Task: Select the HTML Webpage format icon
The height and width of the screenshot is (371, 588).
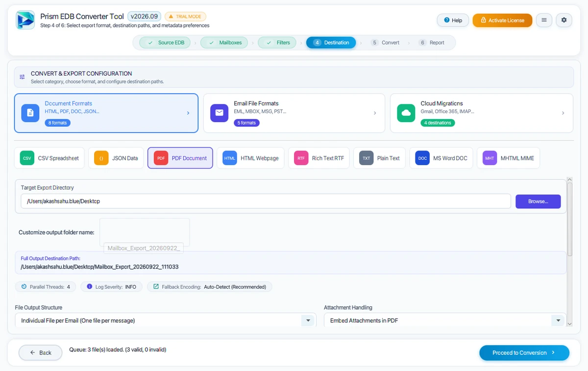Action: click(230, 158)
